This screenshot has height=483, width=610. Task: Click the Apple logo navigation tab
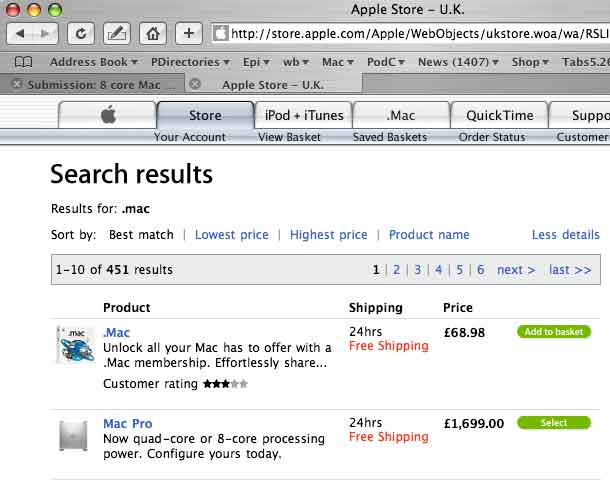point(108,115)
